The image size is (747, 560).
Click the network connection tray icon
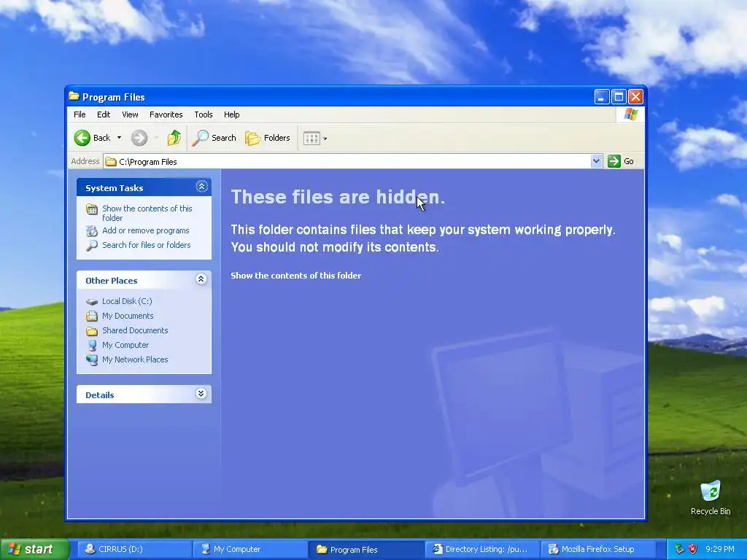[679, 549]
